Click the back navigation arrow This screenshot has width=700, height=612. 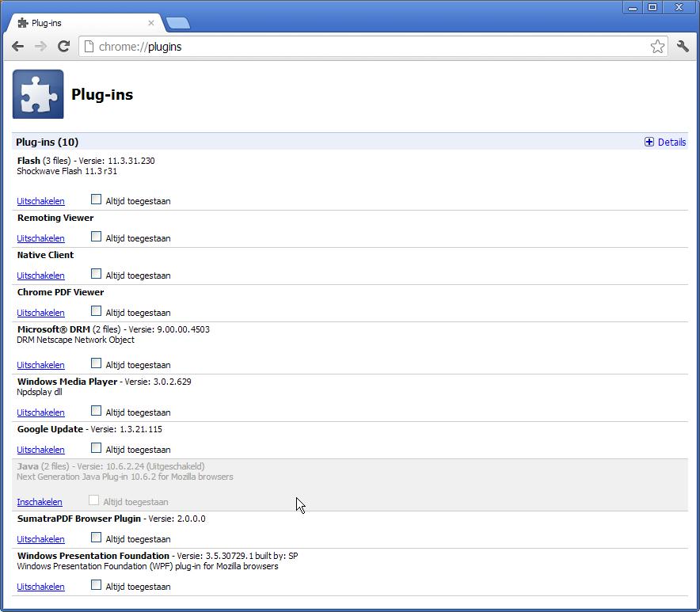pyautogui.click(x=18, y=47)
